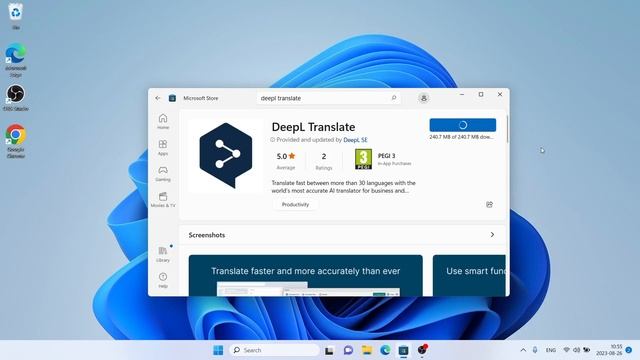Viewport: 640px width, 360px height.
Task: Click the download size progress text
Action: 461,137
